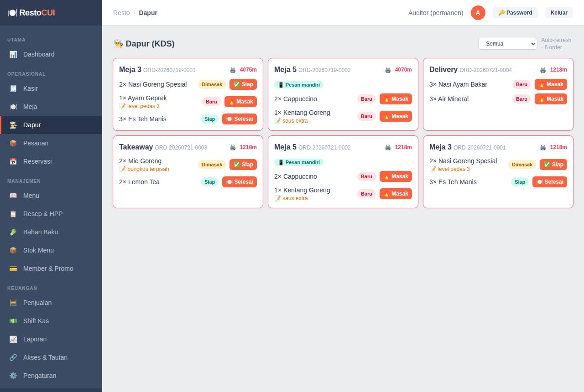Screen dimensions: 584x392
Task: Click the 'Auditor (permanen)' user label
Action: coord(436,13)
